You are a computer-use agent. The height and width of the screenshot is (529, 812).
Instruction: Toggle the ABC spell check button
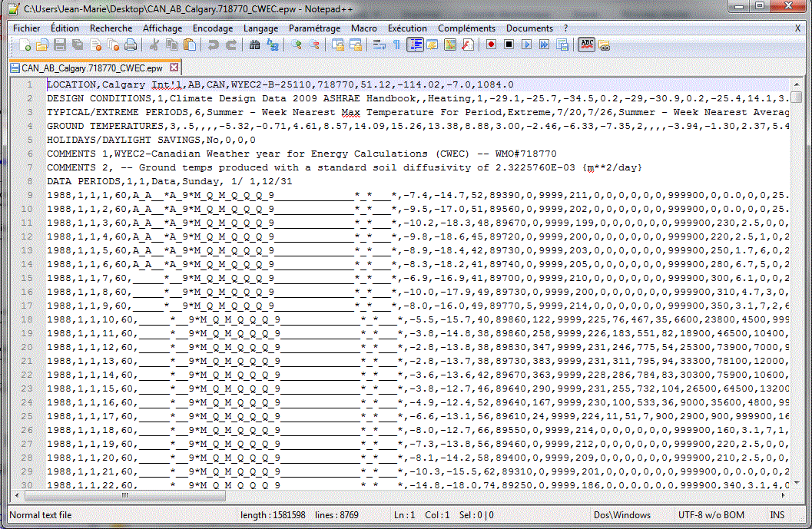click(586, 45)
